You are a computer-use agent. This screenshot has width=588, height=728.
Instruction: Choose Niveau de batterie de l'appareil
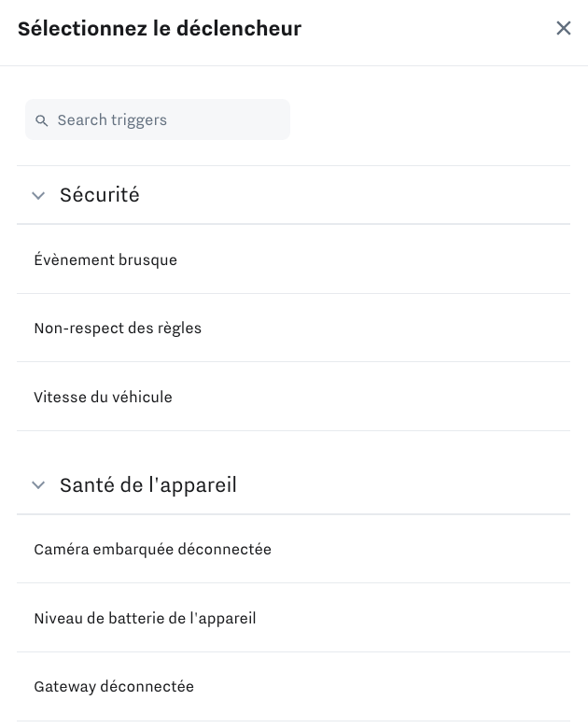[x=145, y=619]
